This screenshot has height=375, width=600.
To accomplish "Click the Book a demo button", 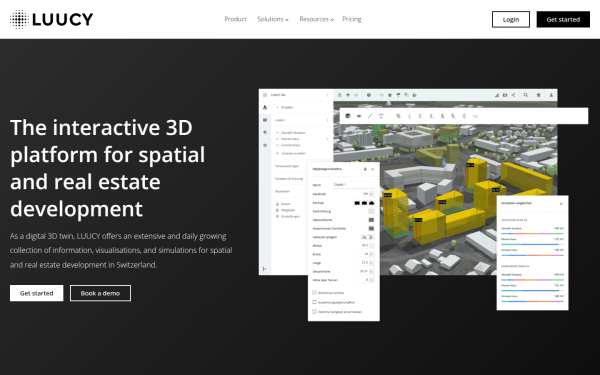I will click(x=100, y=293).
